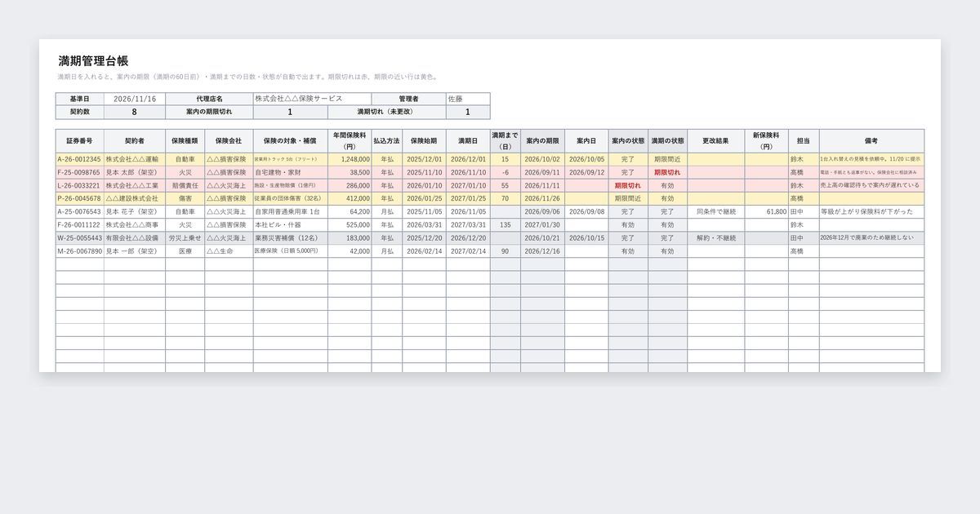The height and width of the screenshot is (514, 980).
Task: Click policy number M-26-0067890
Action: coord(80,251)
